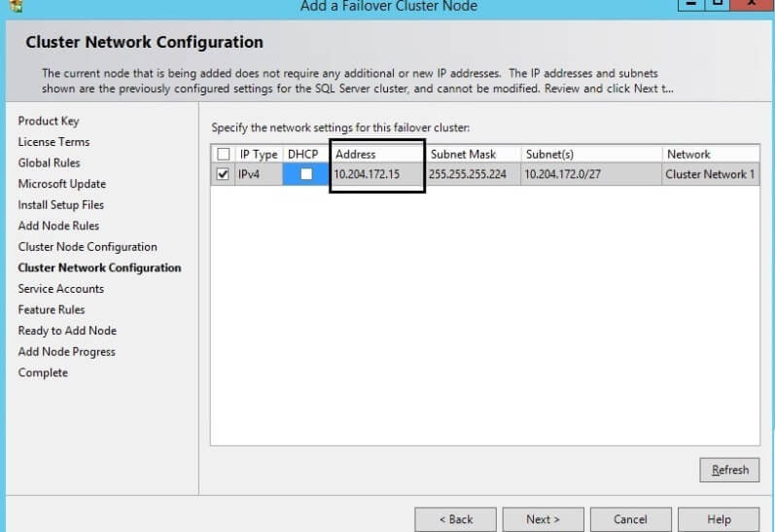This screenshot has height=532, width=775.
Task: Select Microsoft Update in sidebar
Action: point(62,184)
